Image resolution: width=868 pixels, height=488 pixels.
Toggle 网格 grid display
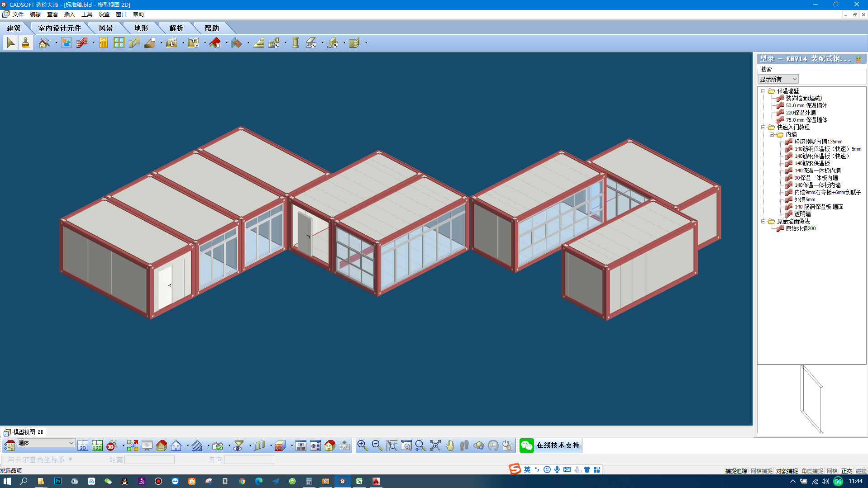(832, 471)
